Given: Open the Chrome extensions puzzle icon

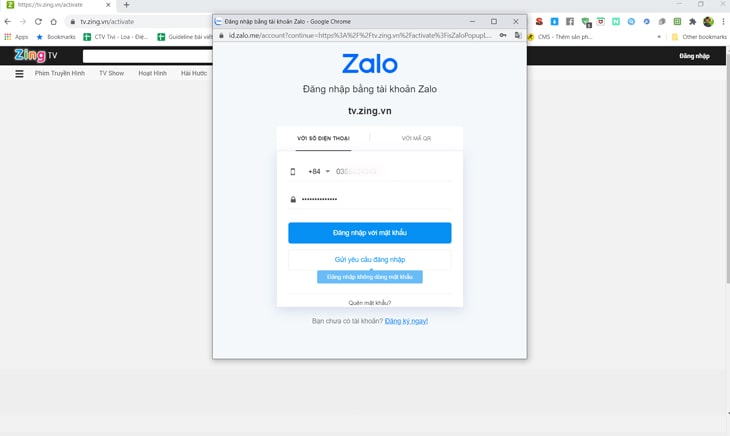Looking at the screenshot, I should click(692, 21).
